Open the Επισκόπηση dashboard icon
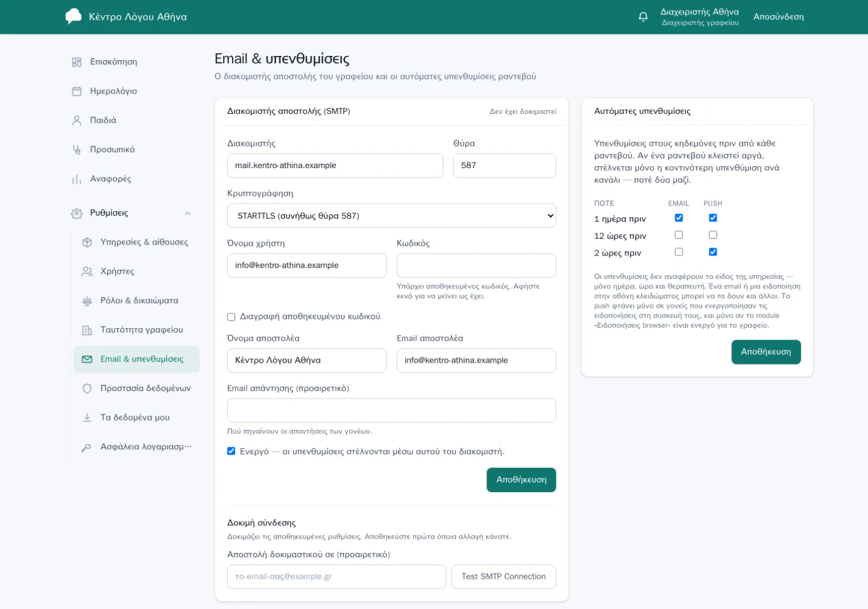Viewport: 868px width, 609px height. click(x=77, y=62)
